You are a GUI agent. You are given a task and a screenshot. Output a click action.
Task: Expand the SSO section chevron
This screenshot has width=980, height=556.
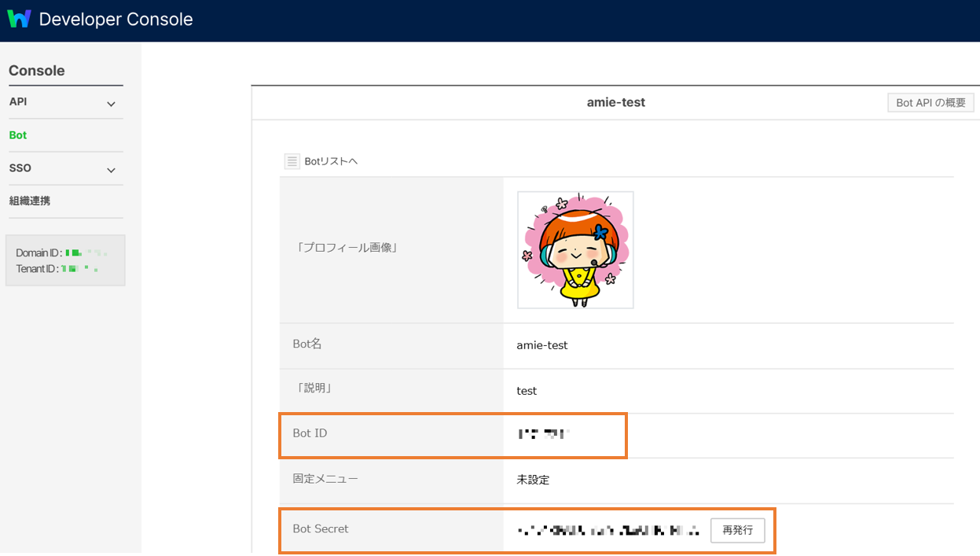(111, 170)
